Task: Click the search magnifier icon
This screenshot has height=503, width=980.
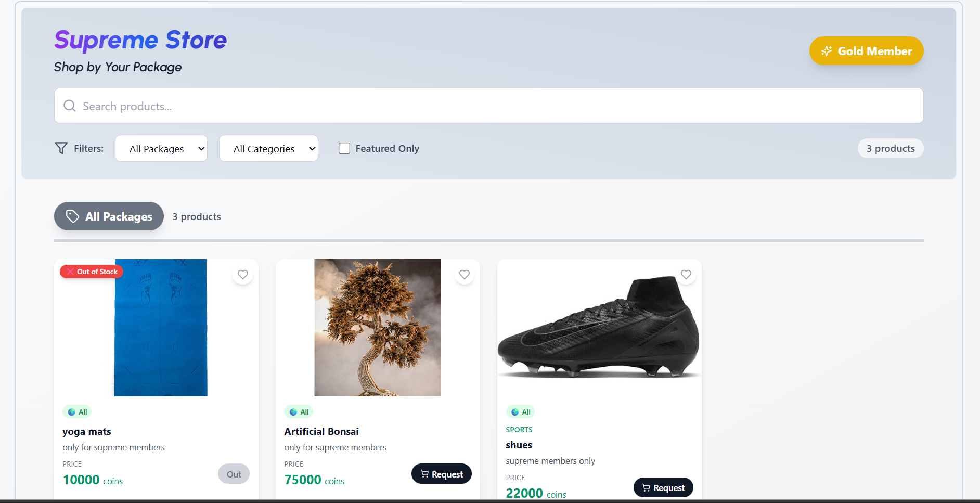Action: click(x=69, y=106)
